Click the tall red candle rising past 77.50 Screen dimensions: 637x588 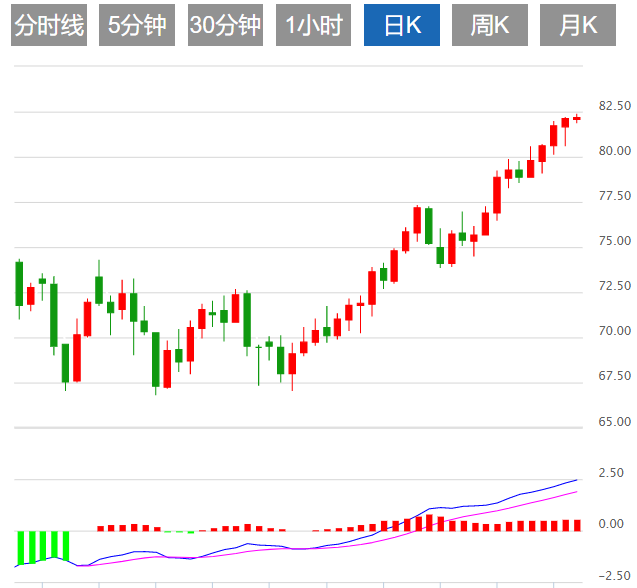click(x=497, y=196)
